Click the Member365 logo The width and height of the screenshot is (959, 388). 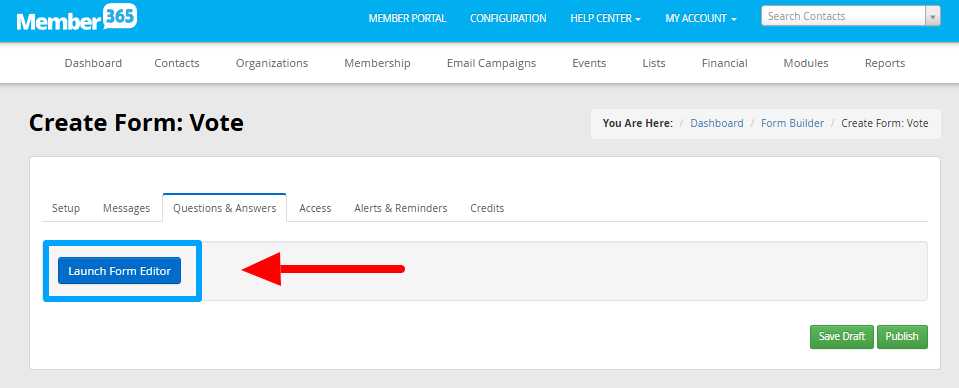[76, 19]
